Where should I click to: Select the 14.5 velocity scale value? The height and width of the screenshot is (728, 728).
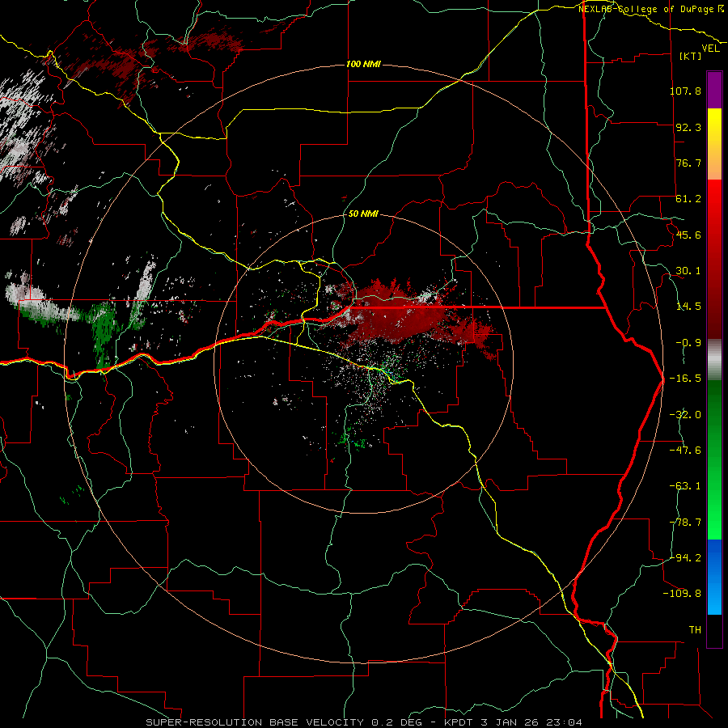688,307
